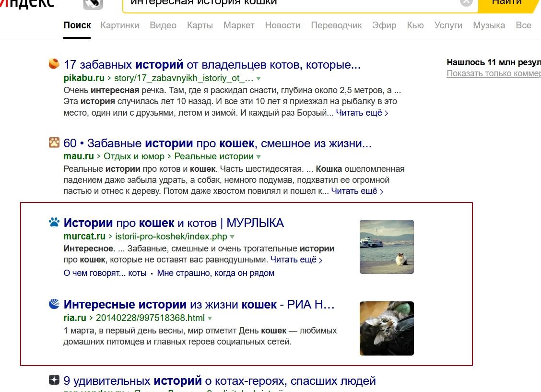Viewport: 541px width, 392px height.
Task: Switch to the Картинки tab
Action: click(x=119, y=25)
